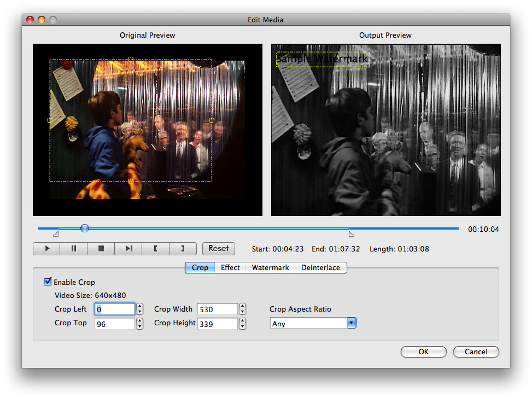532x398 pixels.
Task: Click the trim end marker under timeline
Action: (351, 234)
